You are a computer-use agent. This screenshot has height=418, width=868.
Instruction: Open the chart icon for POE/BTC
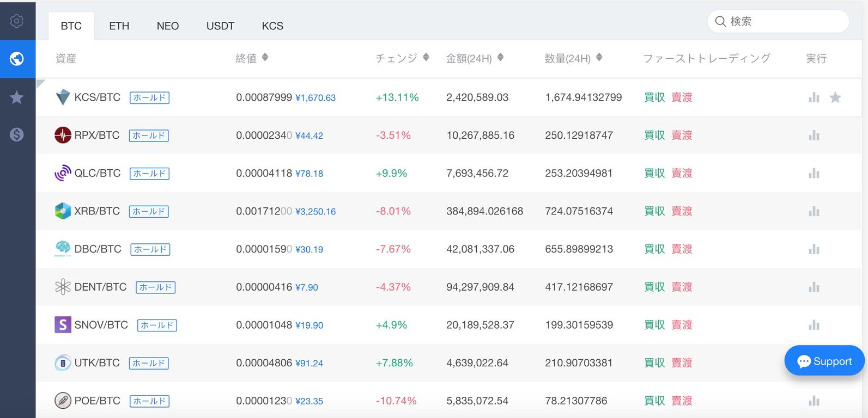point(814,401)
